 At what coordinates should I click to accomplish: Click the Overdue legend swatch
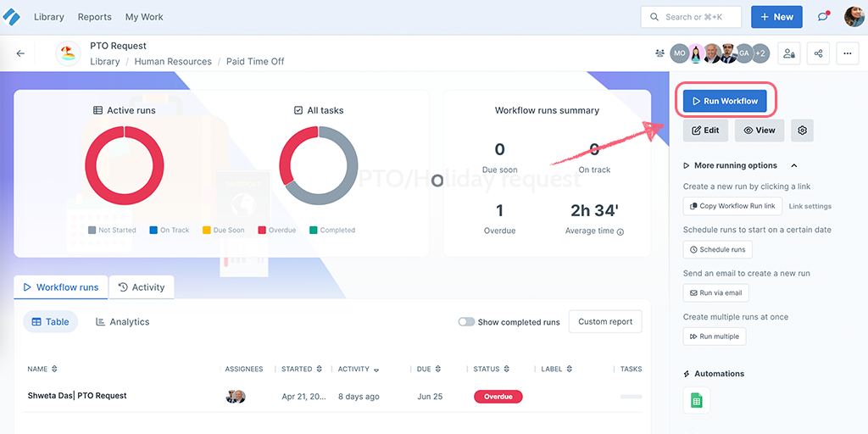pos(262,230)
